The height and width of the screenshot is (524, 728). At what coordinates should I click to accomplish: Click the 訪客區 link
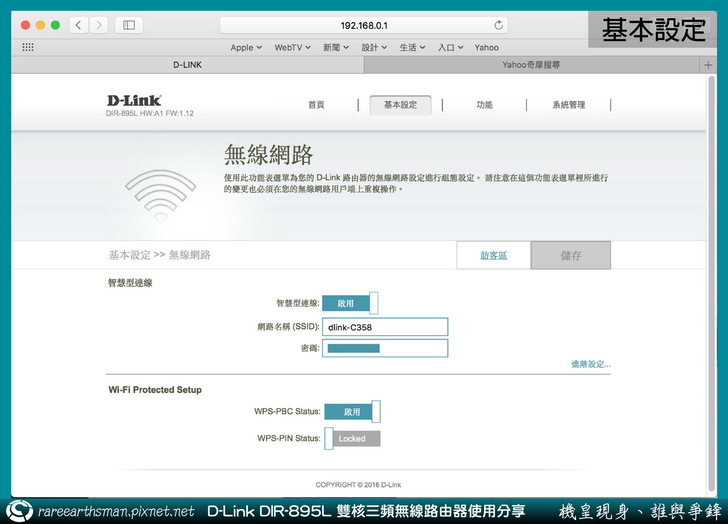click(x=493, y=255)
